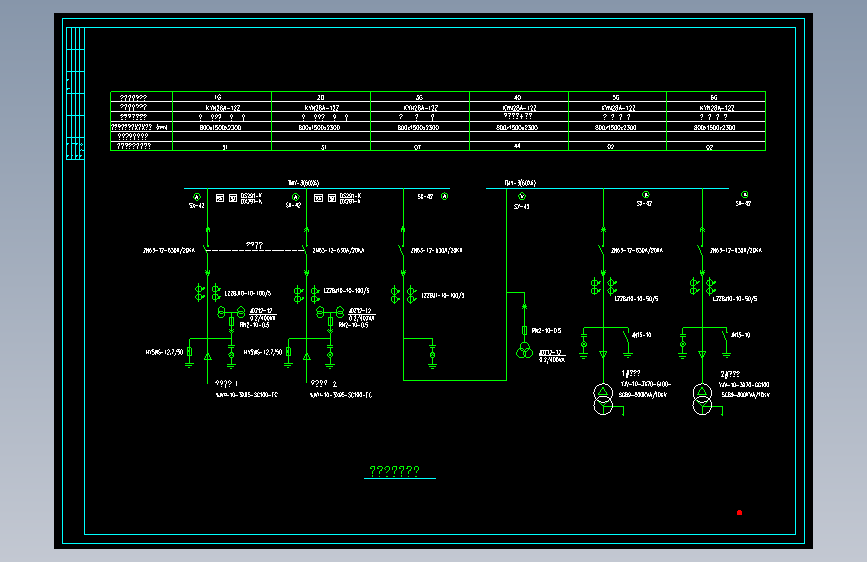Click the ZN63-12 breaker label of the third feeder

tap(437, 251)
